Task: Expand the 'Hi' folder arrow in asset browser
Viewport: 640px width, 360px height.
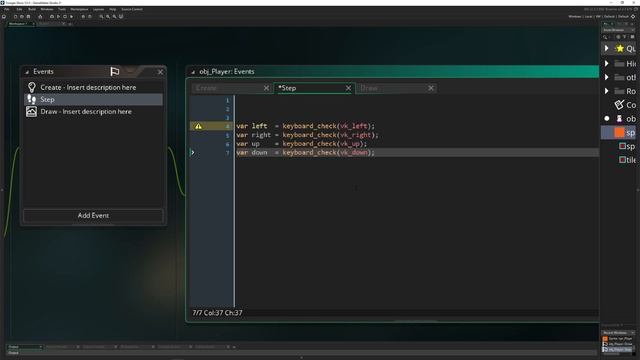Action: (x=607, y=63)
